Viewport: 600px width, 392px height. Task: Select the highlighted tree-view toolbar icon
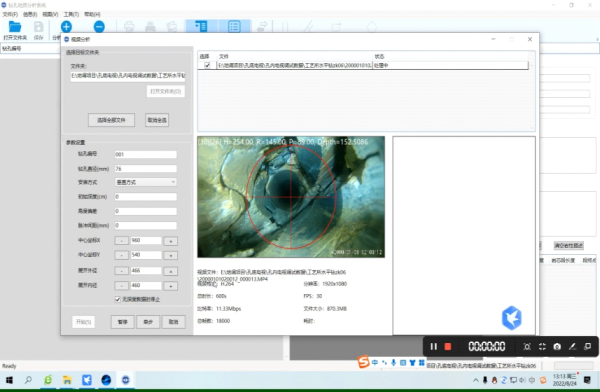pos(201,26)
